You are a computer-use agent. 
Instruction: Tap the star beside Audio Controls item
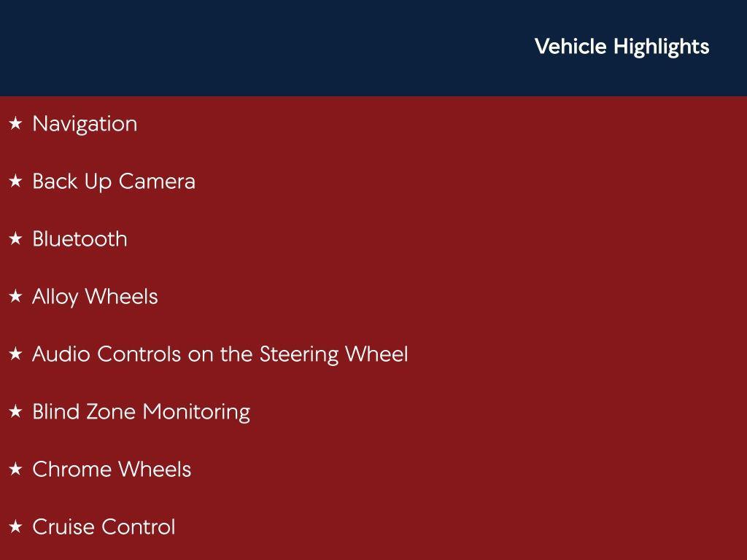(x=15, y=354)
